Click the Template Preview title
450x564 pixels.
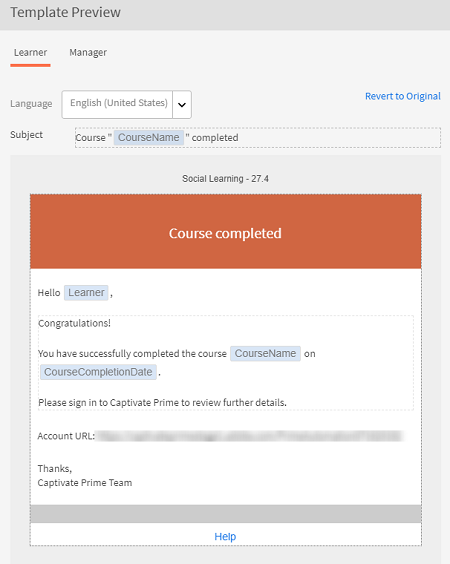[65, 13]
